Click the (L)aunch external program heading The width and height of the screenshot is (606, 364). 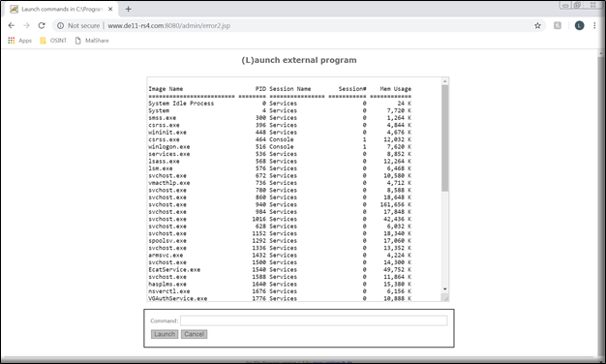[x=299, y=60]
